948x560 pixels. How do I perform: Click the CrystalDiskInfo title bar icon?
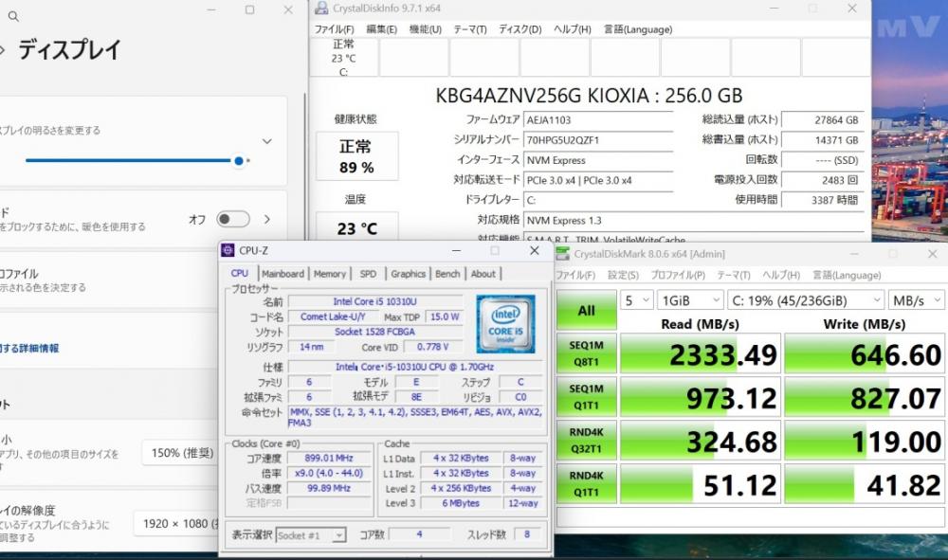coord(321,8)
